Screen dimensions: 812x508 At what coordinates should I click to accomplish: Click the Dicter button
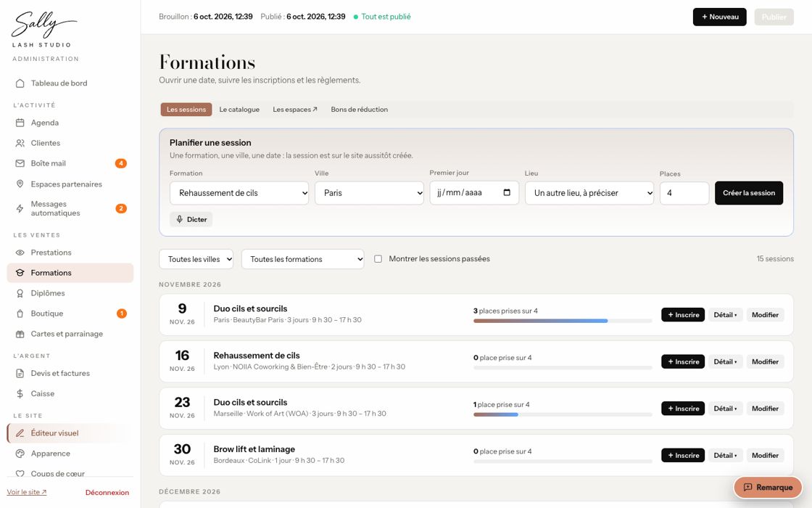[191, 219]
